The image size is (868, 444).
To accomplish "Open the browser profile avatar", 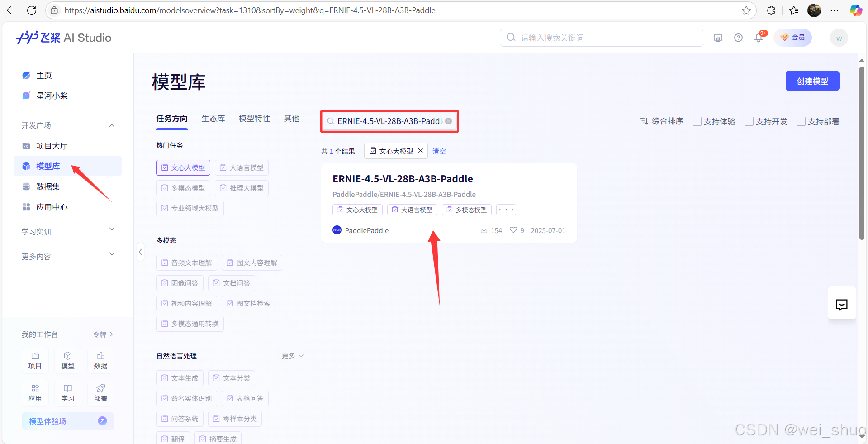I will pyautogui.click(x=814, y=10).
